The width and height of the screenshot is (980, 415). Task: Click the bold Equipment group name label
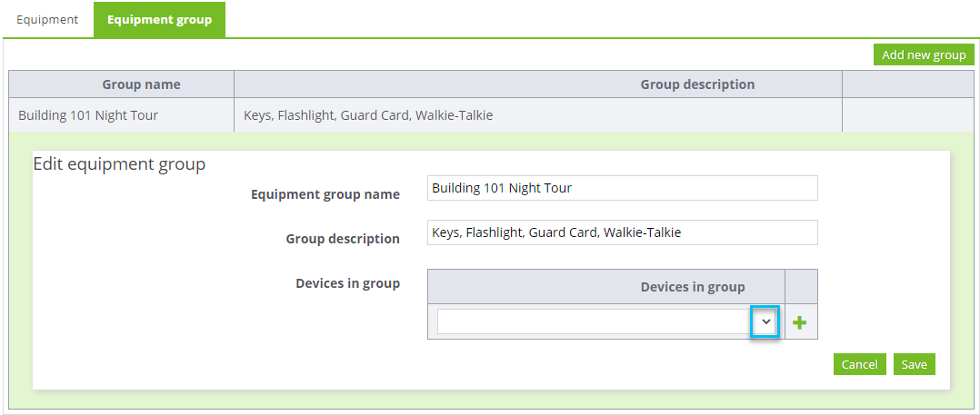coord(325,194)
